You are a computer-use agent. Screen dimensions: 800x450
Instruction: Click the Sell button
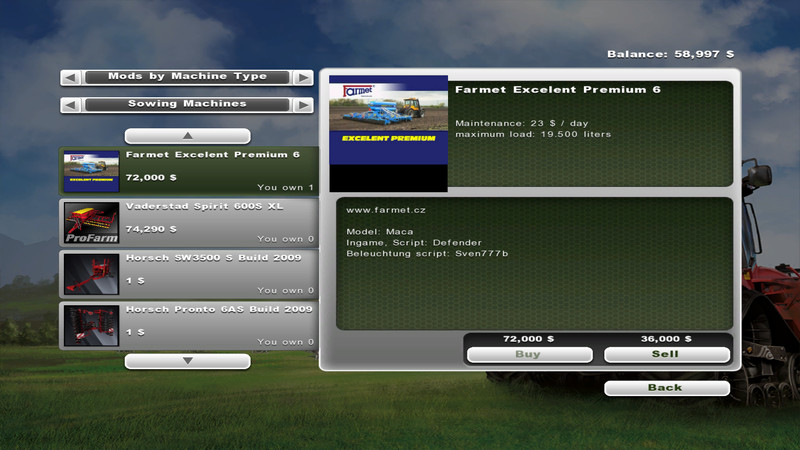[666, 355]
